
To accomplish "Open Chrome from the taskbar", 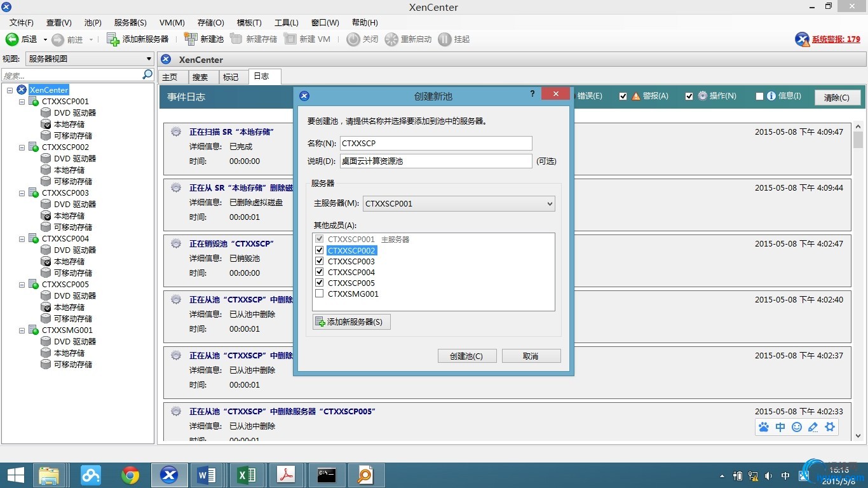I will point(130,475).
